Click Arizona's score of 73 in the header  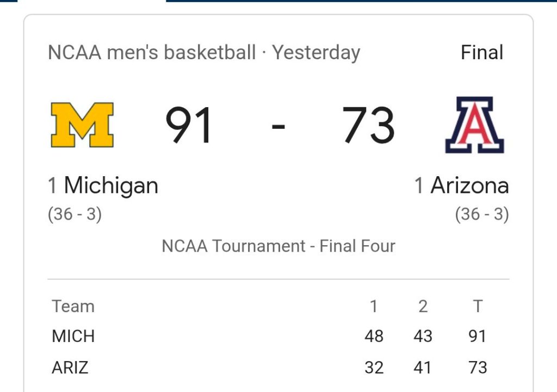368,126
